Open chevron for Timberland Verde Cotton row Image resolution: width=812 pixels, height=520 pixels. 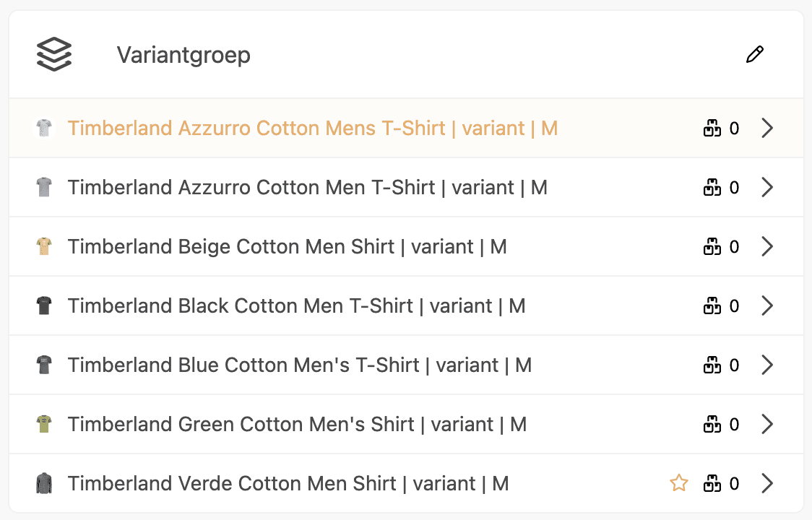point(767,484)
